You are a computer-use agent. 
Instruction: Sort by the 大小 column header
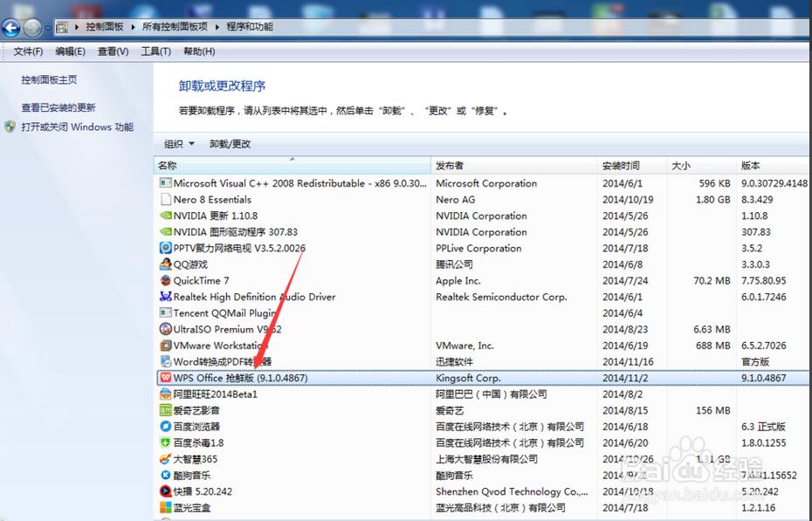coord(702,166)
